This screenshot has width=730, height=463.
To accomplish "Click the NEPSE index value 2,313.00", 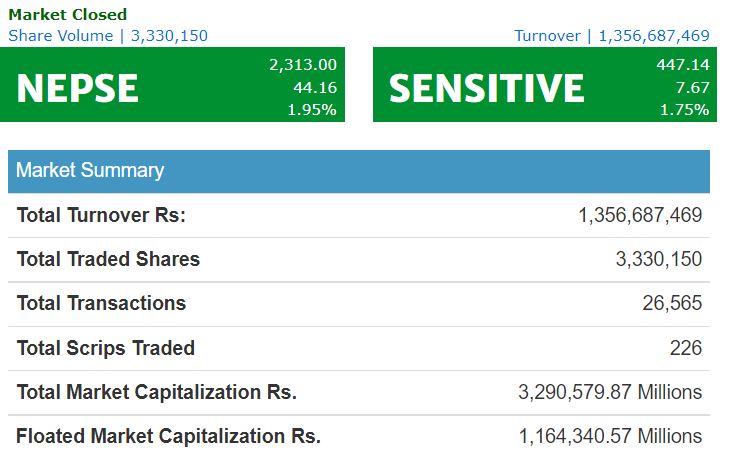I will pyautogui.click(x=303, y=65).
